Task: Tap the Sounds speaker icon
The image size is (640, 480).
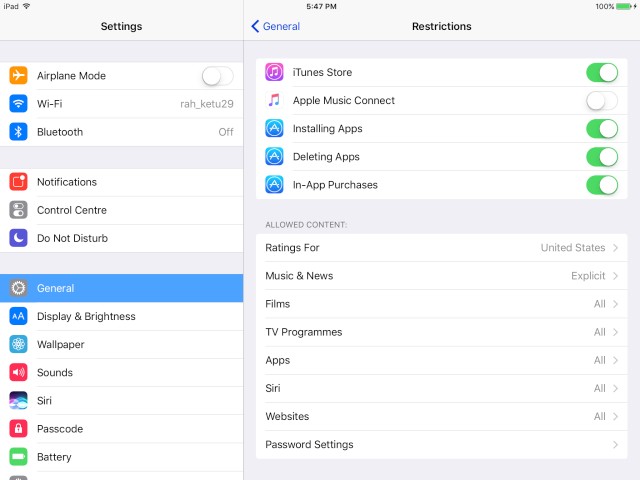Action: pyautogui.click(x=18, y=372)
